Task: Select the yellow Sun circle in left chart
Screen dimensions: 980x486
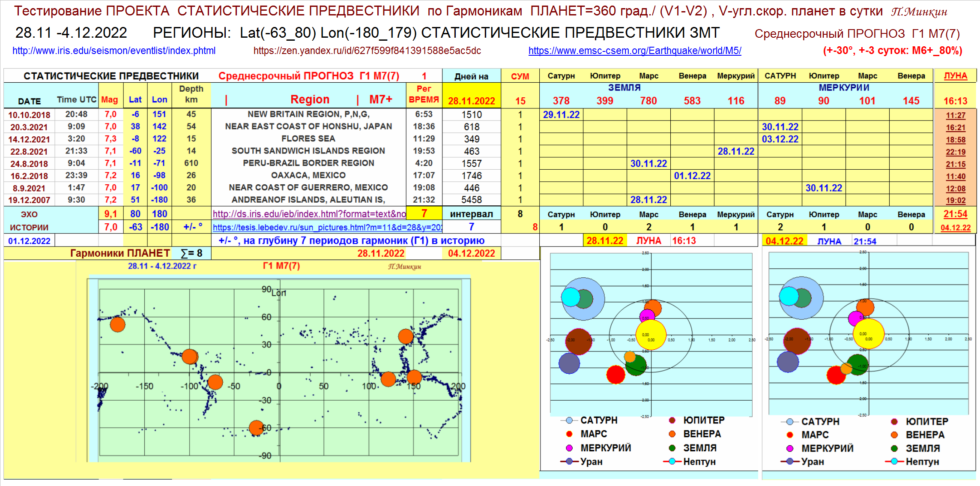Action: point(651,335)
